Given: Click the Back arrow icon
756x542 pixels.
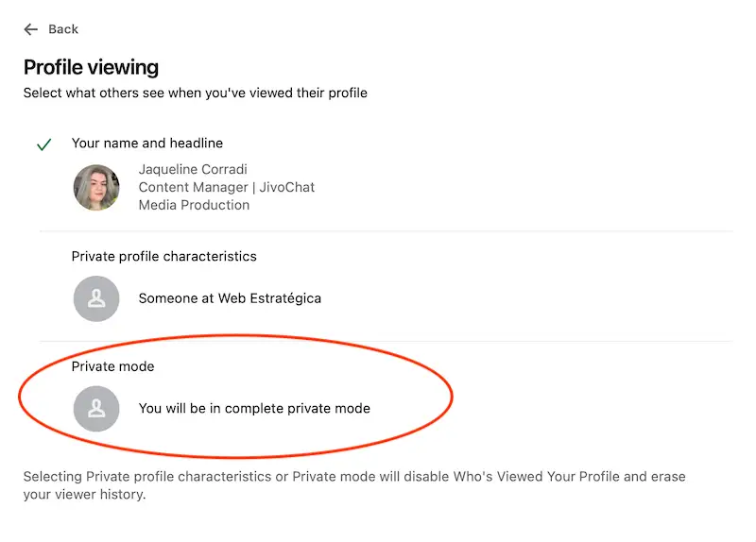Looking at the screenshot, I should tap(32, 29).
